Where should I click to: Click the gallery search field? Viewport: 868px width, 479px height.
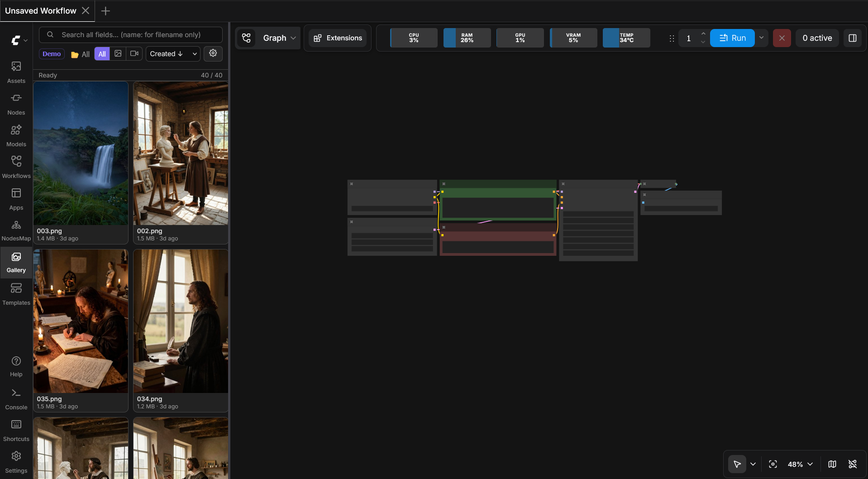tap(131, 35)
